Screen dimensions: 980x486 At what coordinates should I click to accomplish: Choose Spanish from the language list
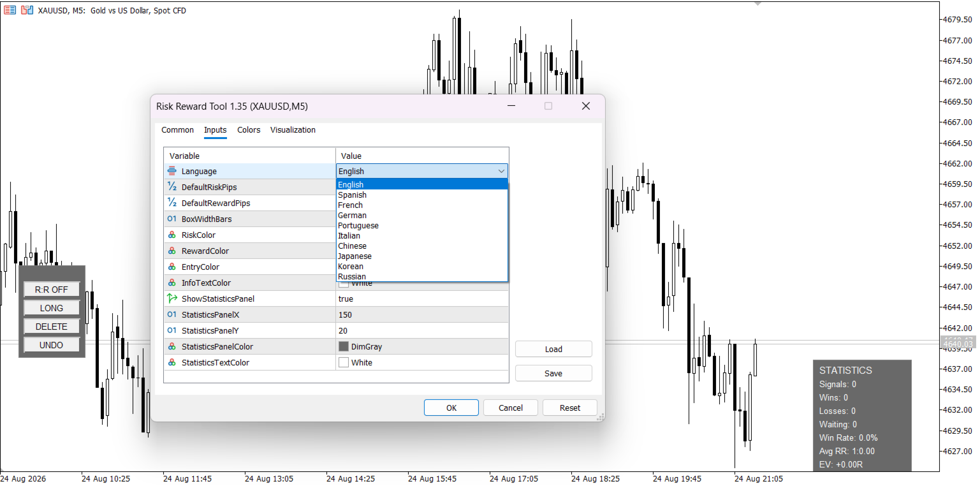pyautogui.click(x=422, y=195)
